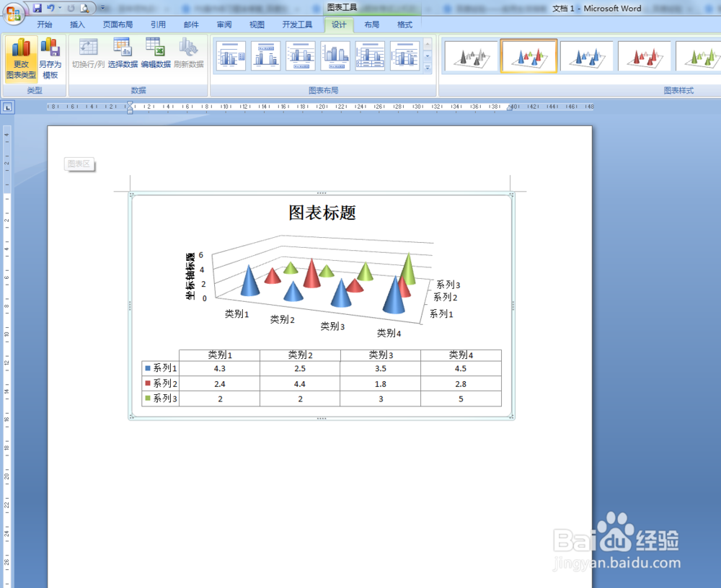
Task: Click the 图表区 tooltip label
Action: [x=79, y=164]
